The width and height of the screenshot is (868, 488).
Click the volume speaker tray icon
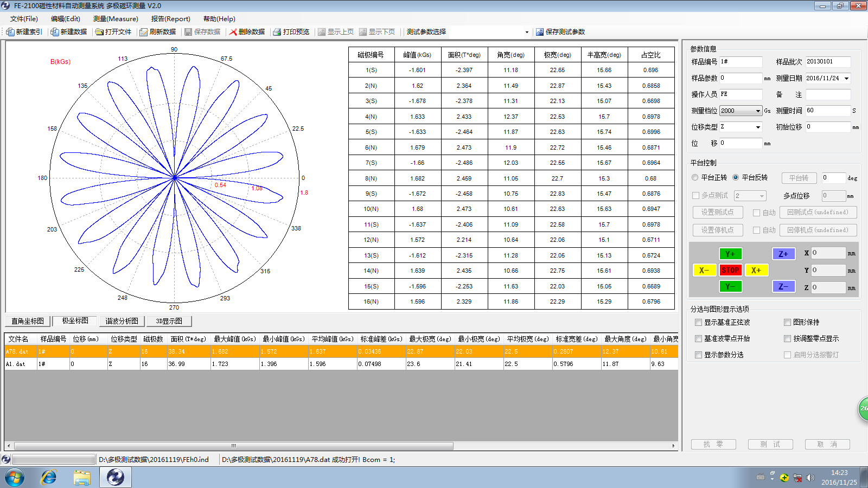point(810,478)
